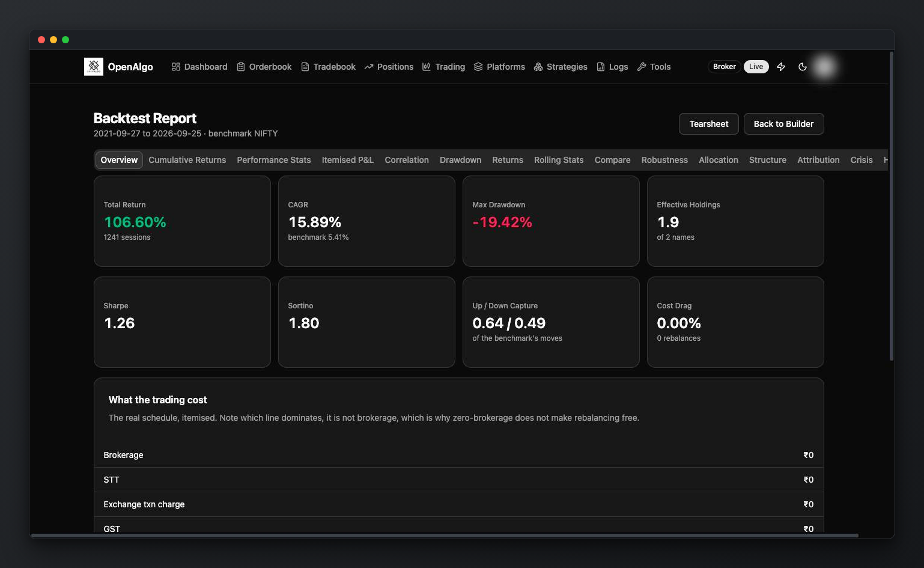Open the Allocation tab

[x=719, y=160]
